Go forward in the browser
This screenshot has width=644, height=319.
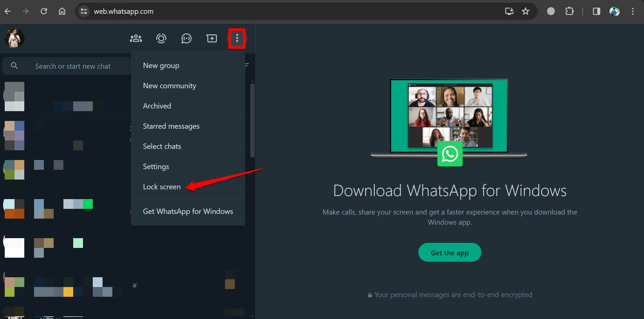point(26,11)
